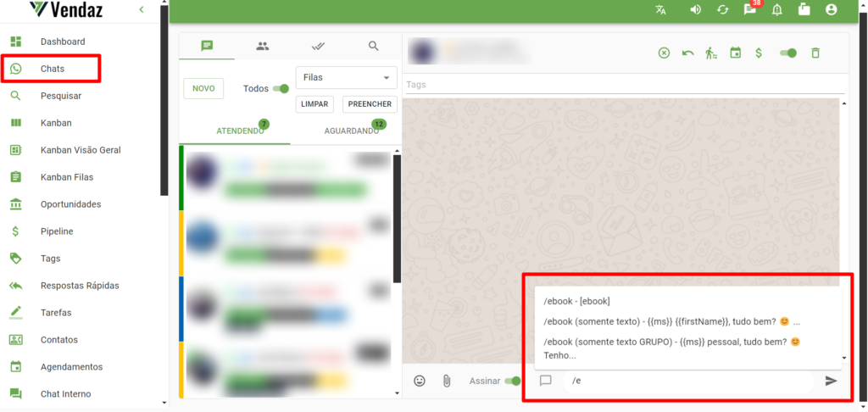
Task: Open the emoji picker
Action: click(419, 381)
